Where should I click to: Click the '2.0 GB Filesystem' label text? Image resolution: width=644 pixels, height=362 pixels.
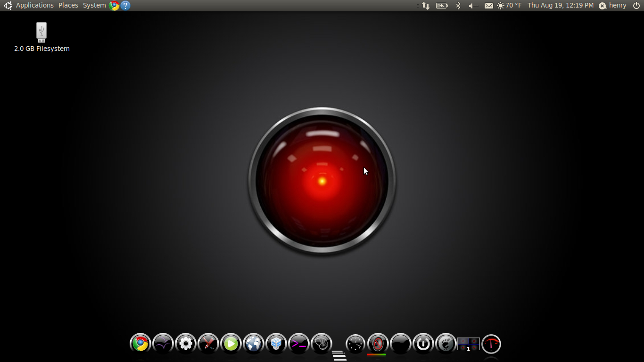(x=42, y=49)
